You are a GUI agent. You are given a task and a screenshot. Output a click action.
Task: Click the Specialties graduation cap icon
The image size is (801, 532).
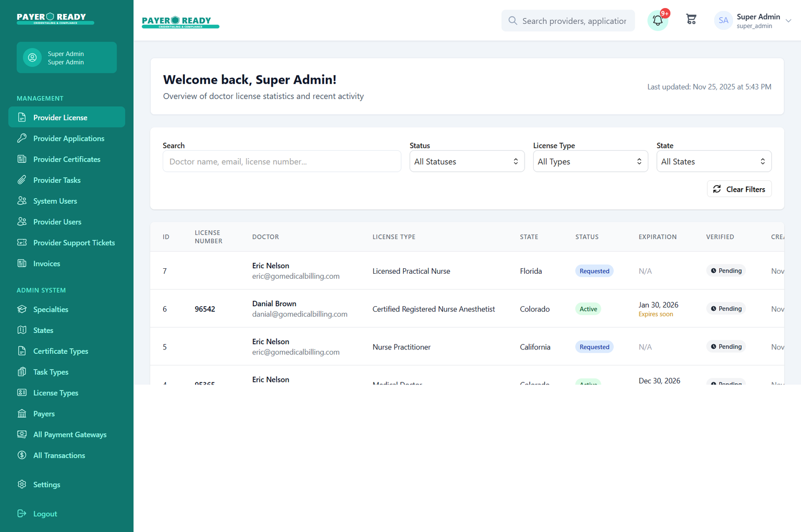click(22, 309)
